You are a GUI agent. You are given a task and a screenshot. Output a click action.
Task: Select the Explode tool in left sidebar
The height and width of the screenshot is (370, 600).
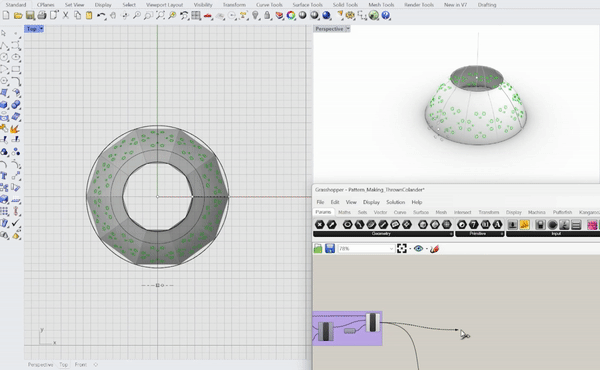16,129
